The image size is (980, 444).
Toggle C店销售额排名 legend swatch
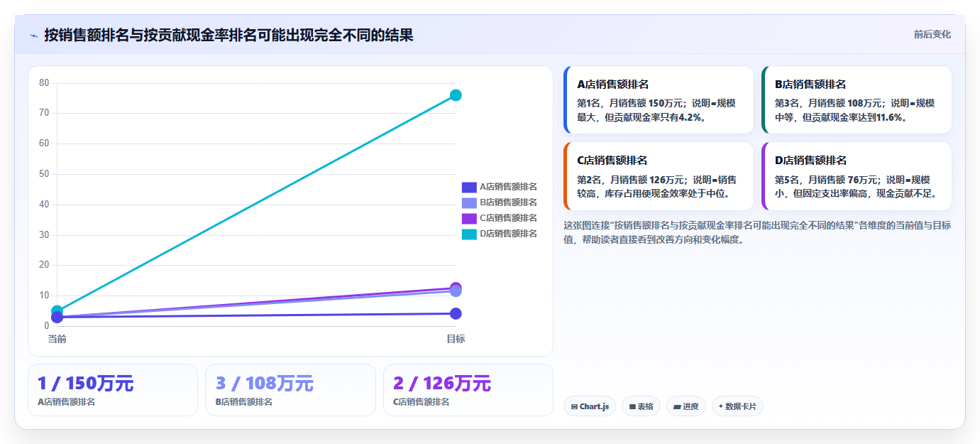coord(469,218)
